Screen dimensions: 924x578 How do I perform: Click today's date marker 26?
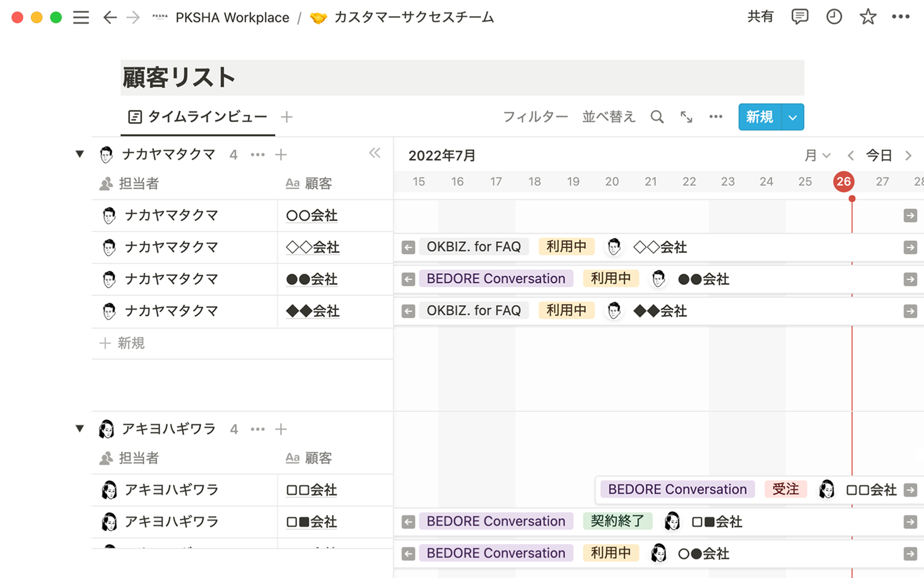click(x=844, y=182)
